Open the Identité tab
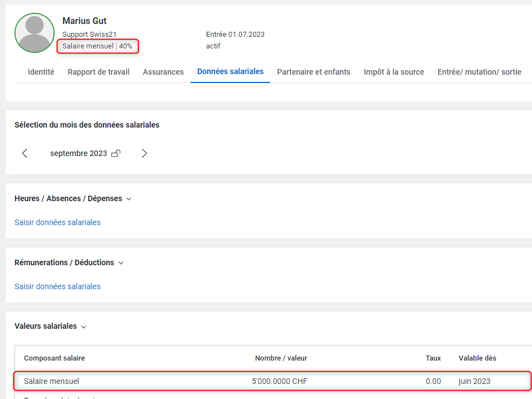532x399 pixels. pos(41,72)
